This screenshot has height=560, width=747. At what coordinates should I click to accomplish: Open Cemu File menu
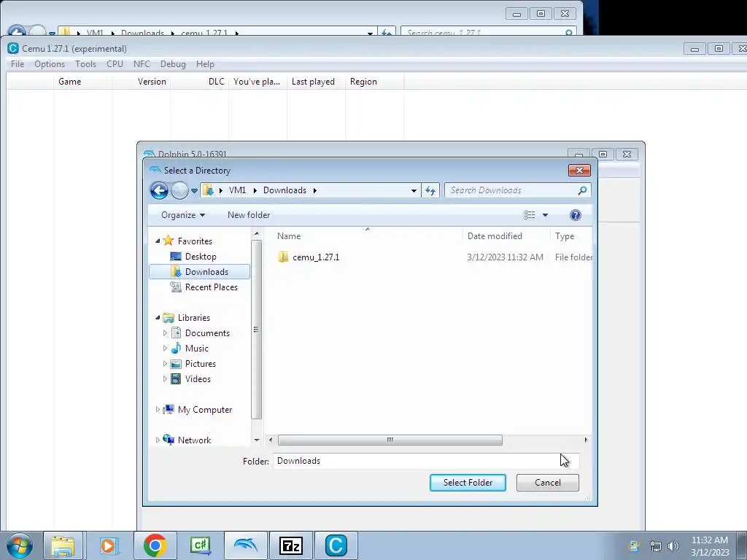tap(18, 64)
